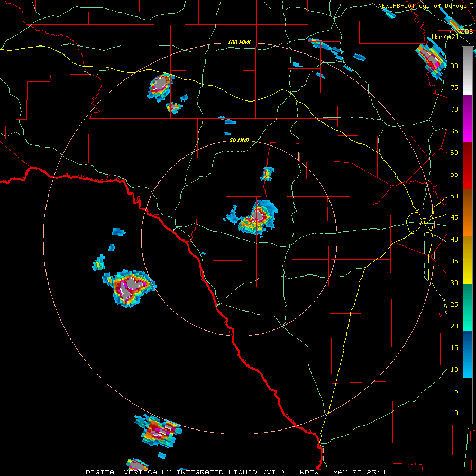Select the 30 value on the color scale
This screenshot has width=476, height=476.
454,282
